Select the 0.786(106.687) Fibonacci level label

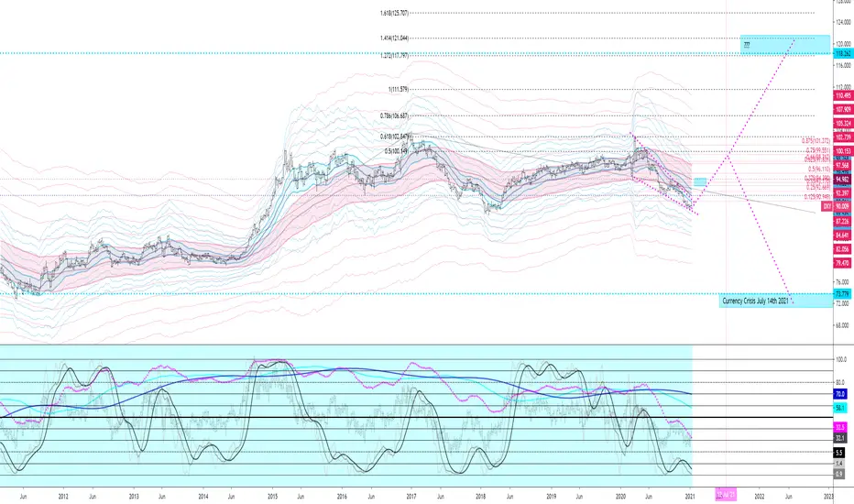(x=394, y=116)
